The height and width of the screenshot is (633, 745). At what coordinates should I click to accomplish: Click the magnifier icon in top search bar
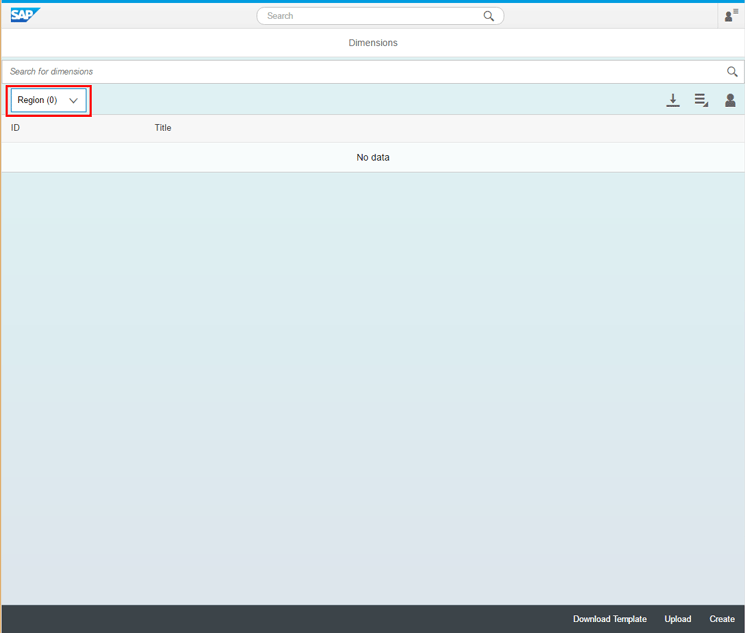point(489,16)
